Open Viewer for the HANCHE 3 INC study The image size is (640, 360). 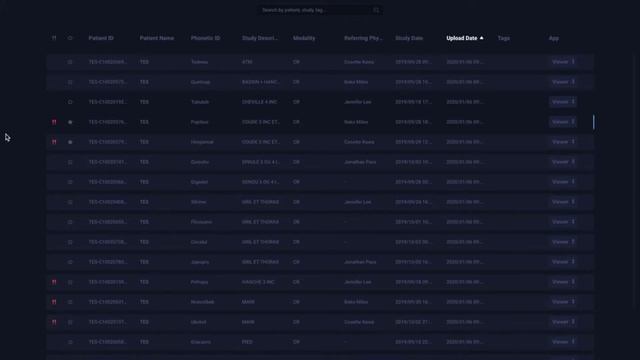click(560, 282)
